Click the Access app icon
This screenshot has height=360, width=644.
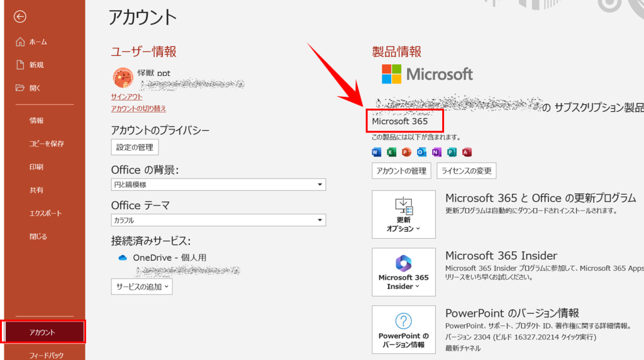click(x=467, y=152)
